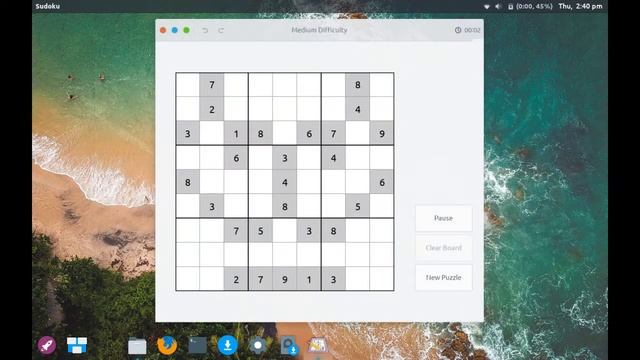
Task: Click the 7 cell in the bottom row
Action: coord(260,279)
